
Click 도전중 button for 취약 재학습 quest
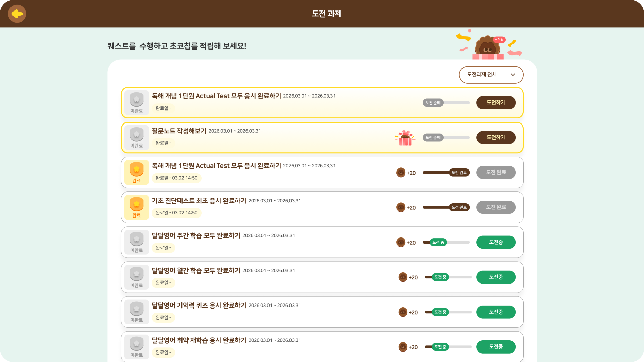[496, 347]
